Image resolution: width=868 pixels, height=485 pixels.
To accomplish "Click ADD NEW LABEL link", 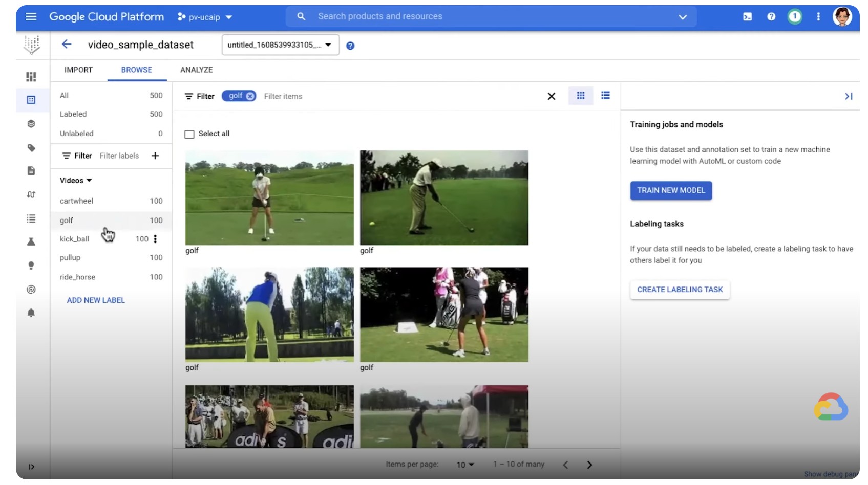I will point(96,300).
